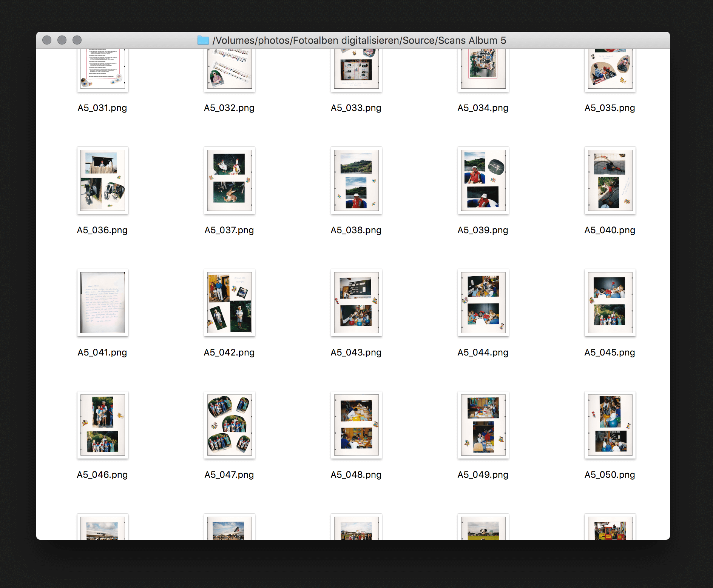
Task: Open the A5_037.png rabbit photo page
Action: [229, 180]
